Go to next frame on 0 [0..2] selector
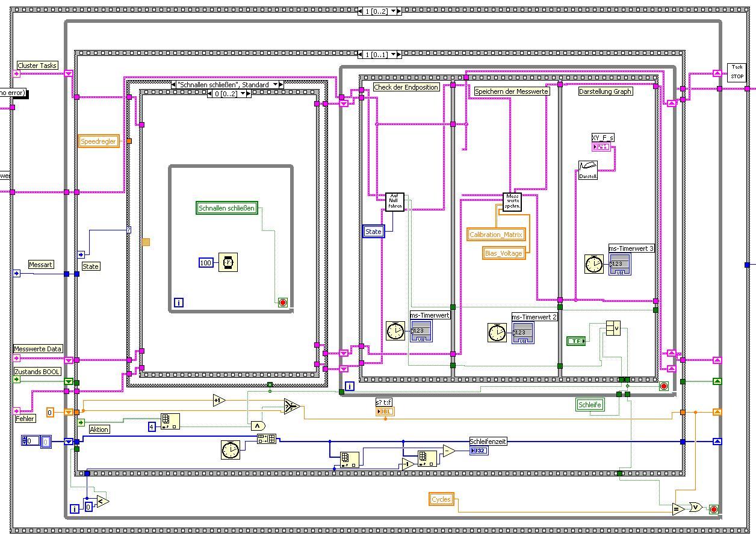This screenshot has height=539, width=756. click(x=248, y=94)
